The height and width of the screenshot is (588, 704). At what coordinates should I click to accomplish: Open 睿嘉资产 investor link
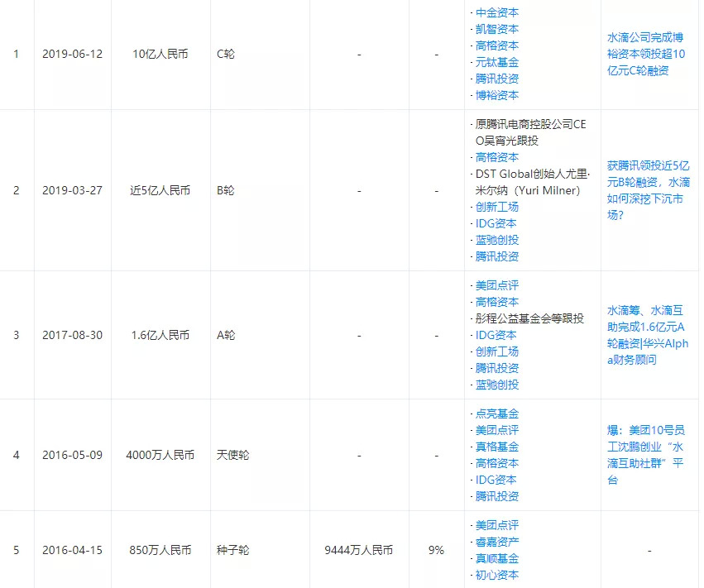click(x=497, y=543)
